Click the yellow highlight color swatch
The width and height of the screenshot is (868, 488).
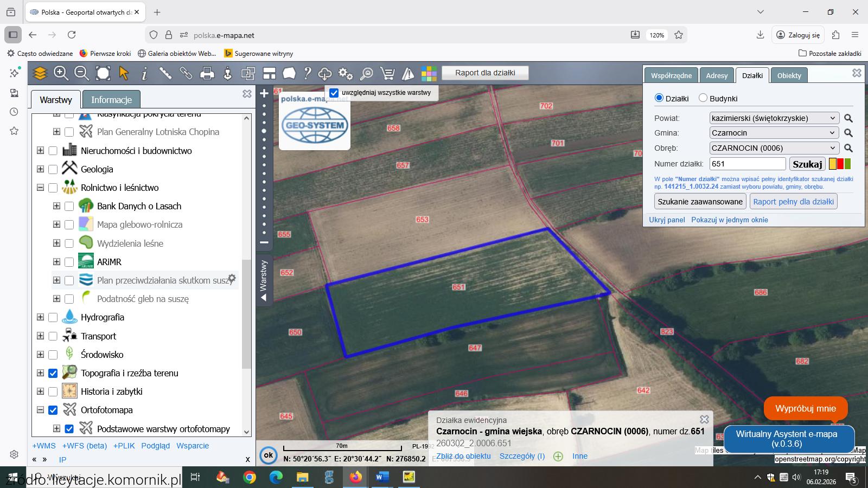click(833, 164)
